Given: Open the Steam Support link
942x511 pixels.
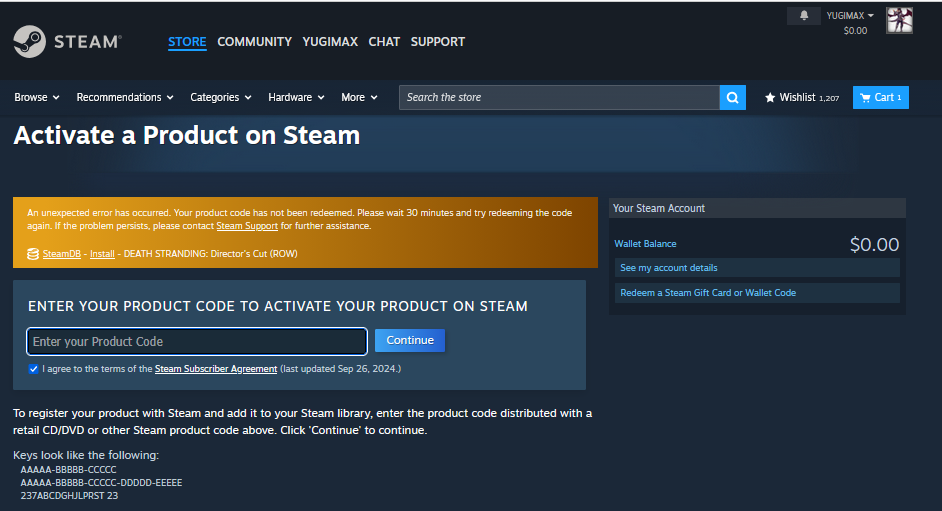Looking at the screenshot, I should pyautogui.click(x=247, y=226).
